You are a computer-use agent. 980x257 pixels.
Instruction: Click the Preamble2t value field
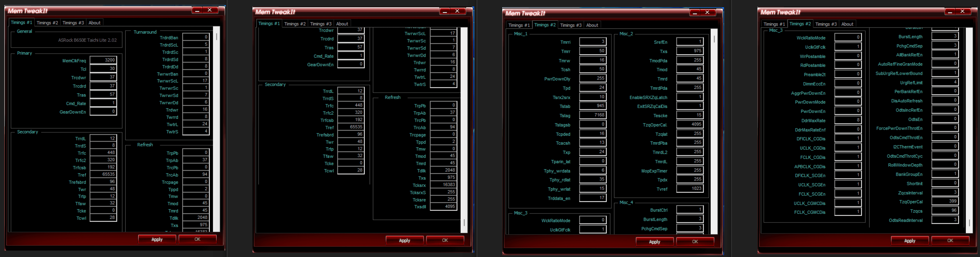(x=848, y=74)
